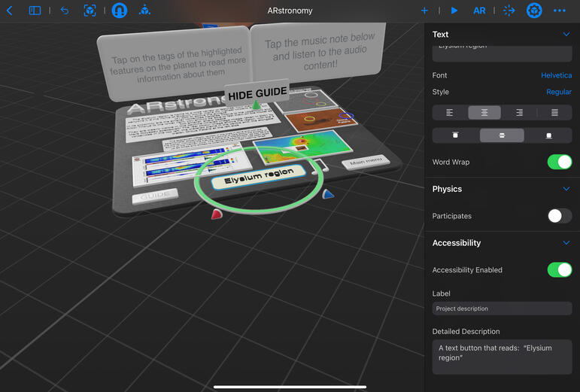Screen dimensions: 580x392
Task: Select the music note object in scene
Action: 320,167
